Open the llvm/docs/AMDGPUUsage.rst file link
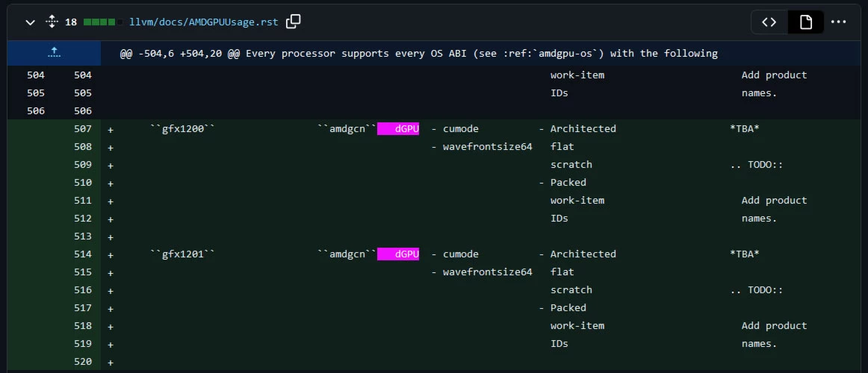Image resolution: width=868 pixels, height=373 pixels. (204, 22)
